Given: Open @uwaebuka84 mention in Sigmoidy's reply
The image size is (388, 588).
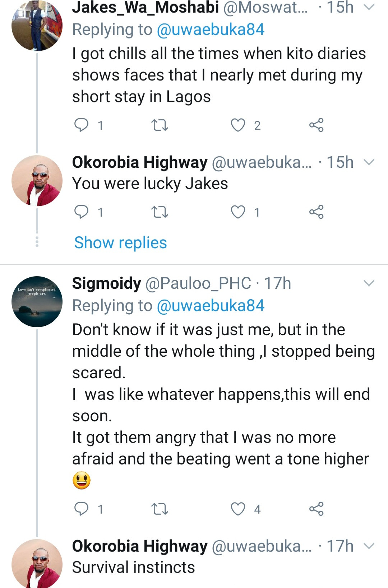Looking at the screenshot, I should tap(211, 306).
